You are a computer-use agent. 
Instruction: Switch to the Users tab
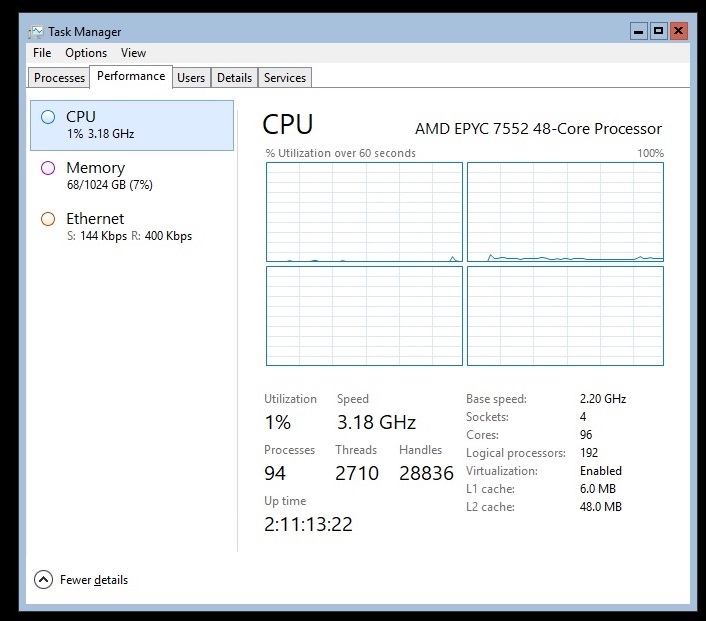click(x=191, y=77)
